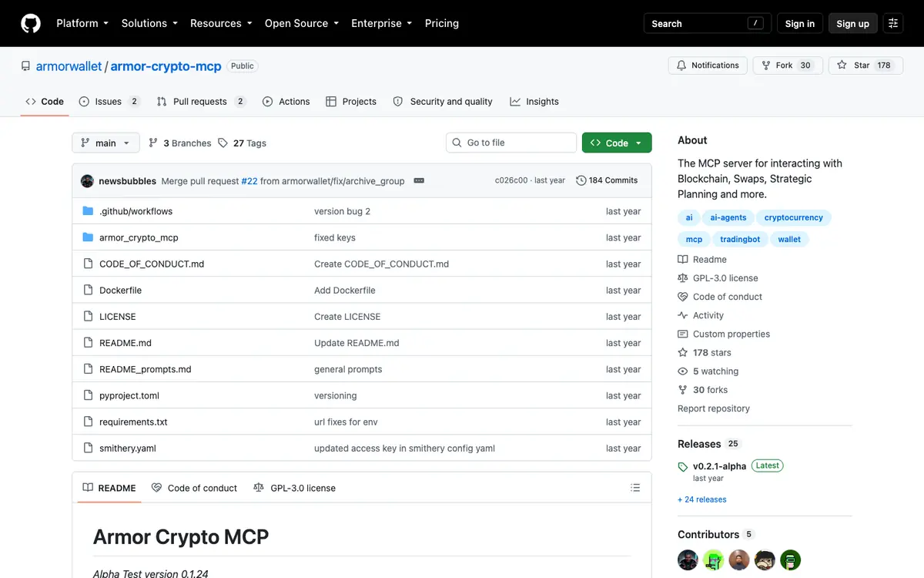Fork the repository
This screenshot has width=924, height=578.
788,66
